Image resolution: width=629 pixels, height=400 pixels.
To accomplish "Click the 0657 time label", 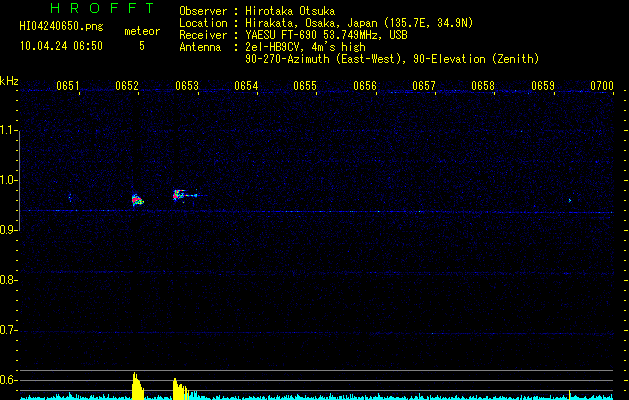I will click(424, 85).
